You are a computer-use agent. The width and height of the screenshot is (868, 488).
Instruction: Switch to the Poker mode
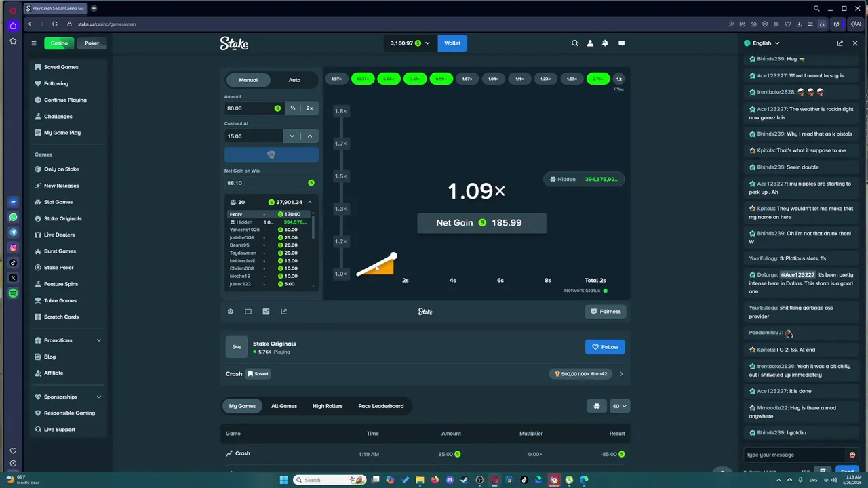click(92, 43)
